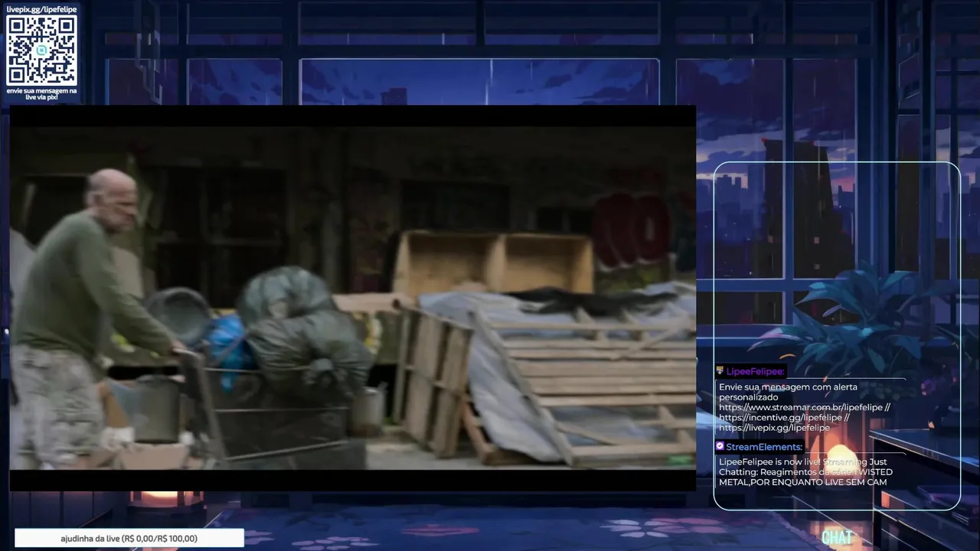Open the incentive.gg/lipefelipe link
The width and height of the screenshot is (980, 551).
pyautogui.click(x=781, y=418)
